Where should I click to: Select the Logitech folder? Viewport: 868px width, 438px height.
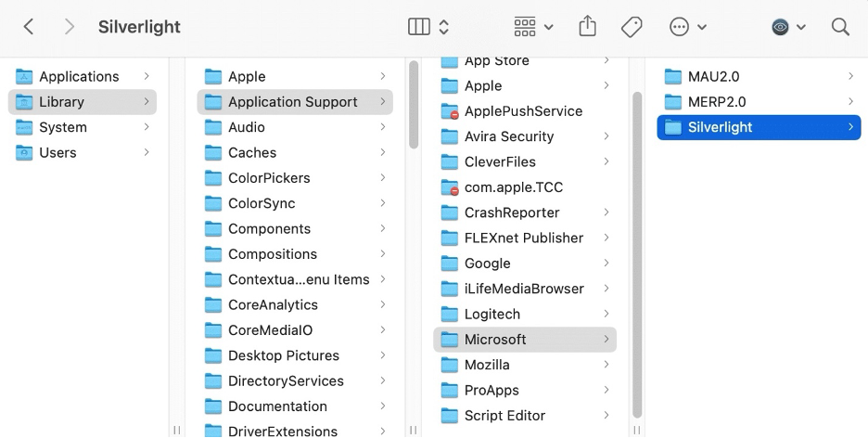tap(525, 315)
